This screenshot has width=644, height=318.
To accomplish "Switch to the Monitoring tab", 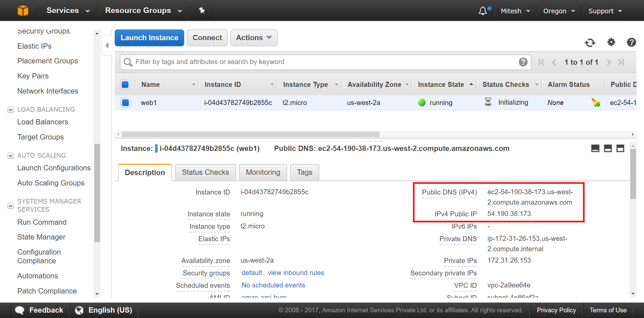I will [263, 172].
